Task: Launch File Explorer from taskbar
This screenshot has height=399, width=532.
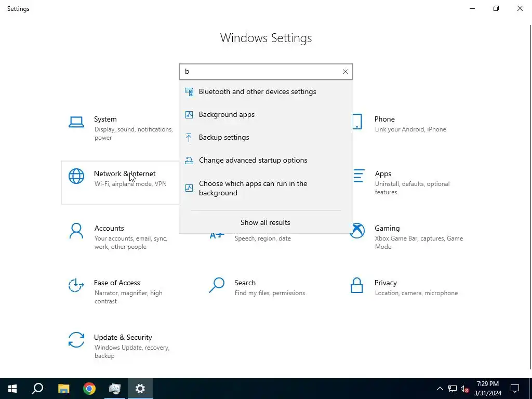Action: tap(63, 389)
